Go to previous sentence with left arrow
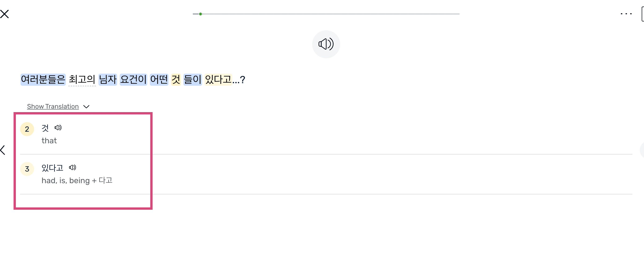644x261 pixels. 3,150
